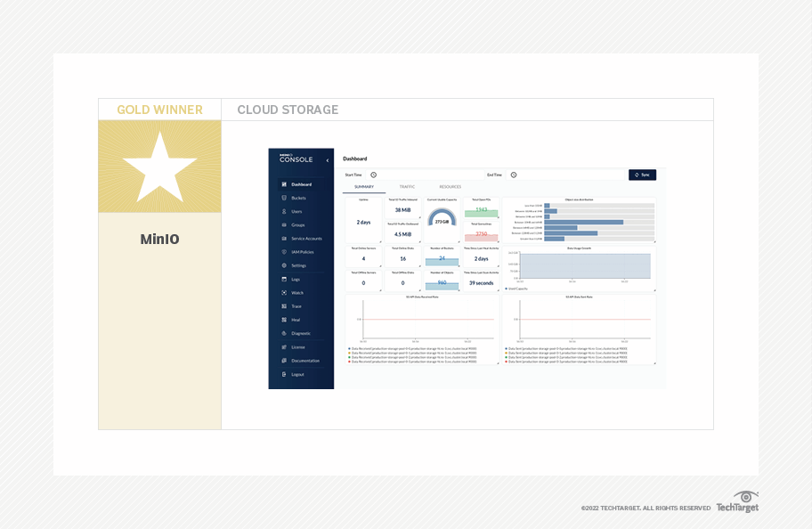Image resolution: width=812 pixels, height=529 pixels.
Task: Open the Start Time clock picker
Action: pyautogui.click(x=373, y=175)
